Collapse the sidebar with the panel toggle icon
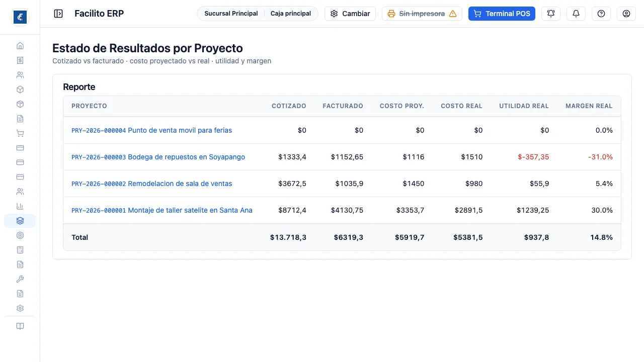 [x=58, y=14]
